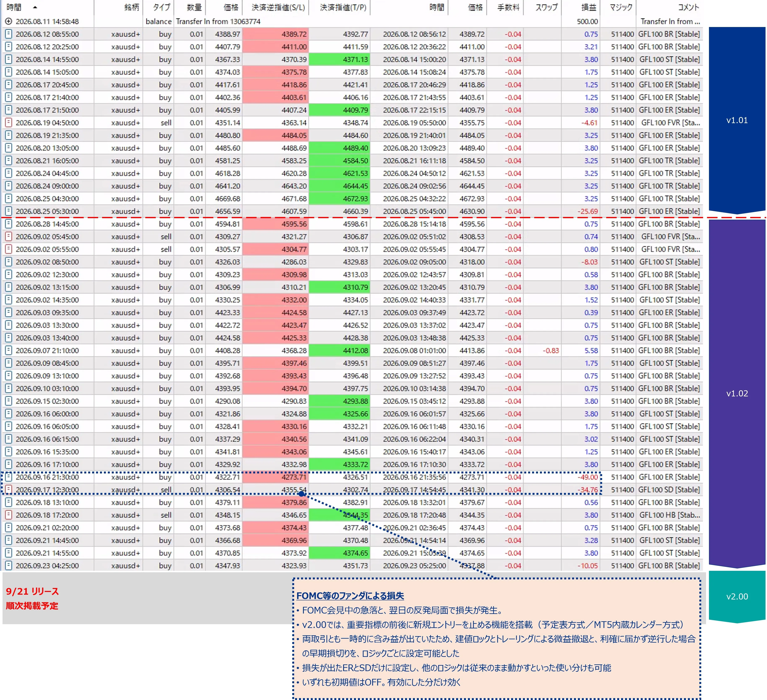
Task: Click the sort arrow in 時間 header
Action: (x=35, y=7)
